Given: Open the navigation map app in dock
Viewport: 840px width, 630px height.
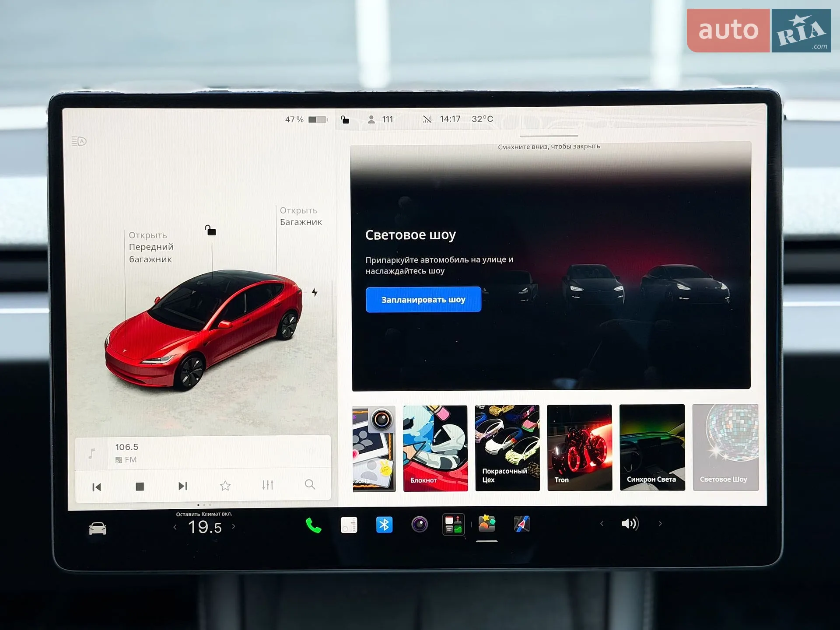Looking at the screenshot, I should coord(521,524).
